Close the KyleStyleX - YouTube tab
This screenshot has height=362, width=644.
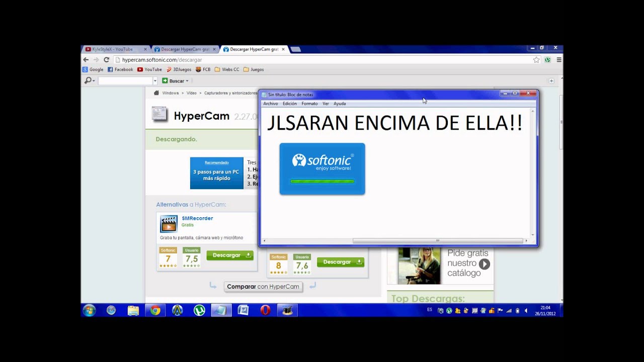[x=145, y=49]
